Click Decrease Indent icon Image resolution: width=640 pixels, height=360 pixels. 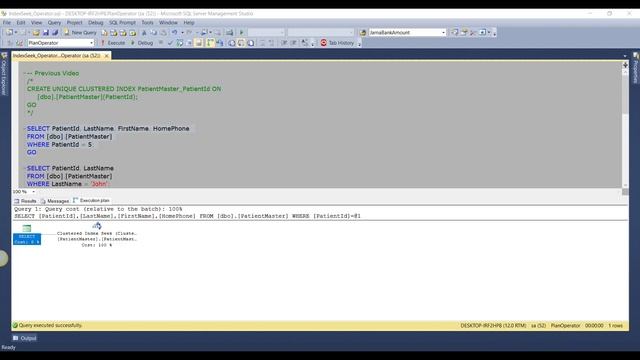tap(284, 43)
